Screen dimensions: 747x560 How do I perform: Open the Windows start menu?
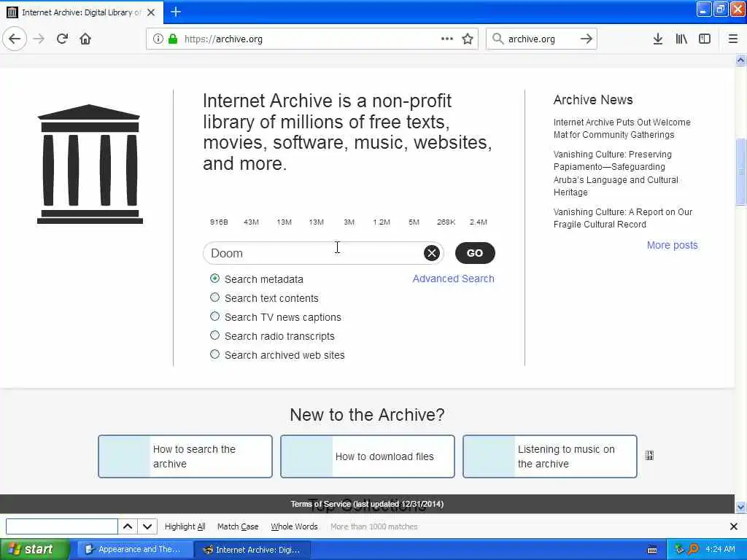(x=35, y=550)
